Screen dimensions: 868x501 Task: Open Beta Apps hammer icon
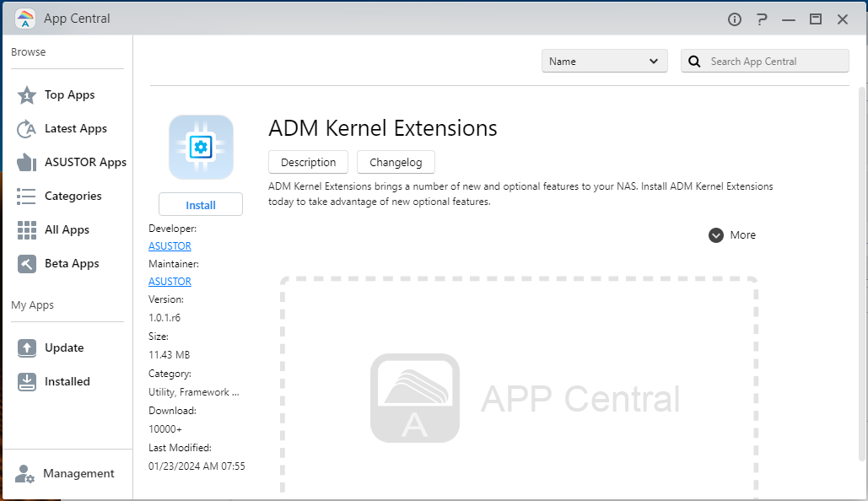pos(27,264)
